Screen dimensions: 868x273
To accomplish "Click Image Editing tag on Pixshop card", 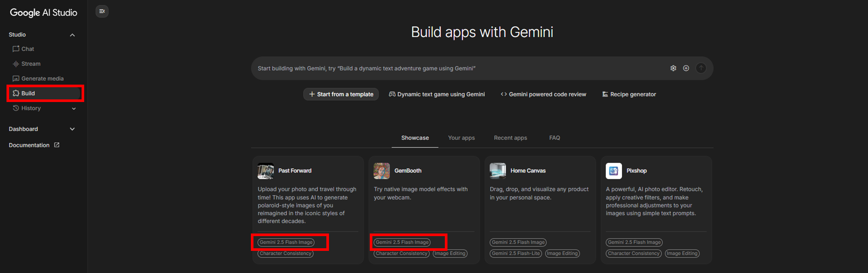I will click(x=682, y=253).
